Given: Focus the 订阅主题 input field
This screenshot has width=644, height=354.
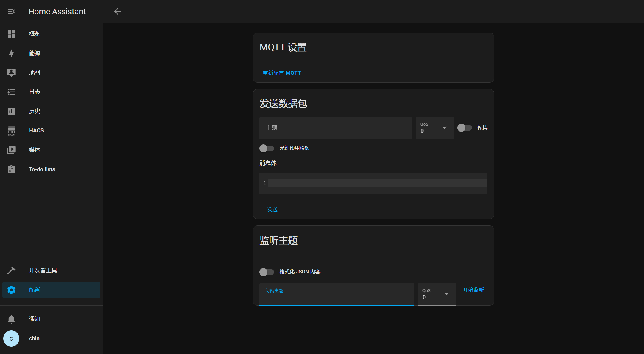Looking at the screenshot, I should pyautogui.click(x=337, y=294).
